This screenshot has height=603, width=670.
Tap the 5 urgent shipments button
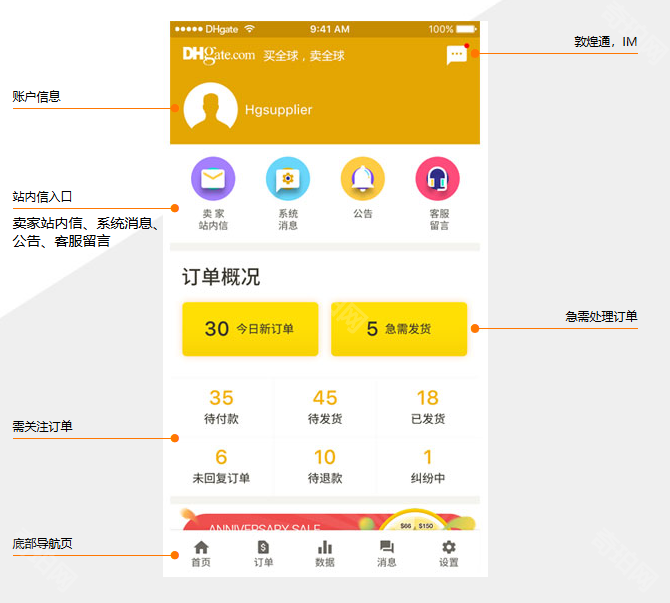[399, 329]
